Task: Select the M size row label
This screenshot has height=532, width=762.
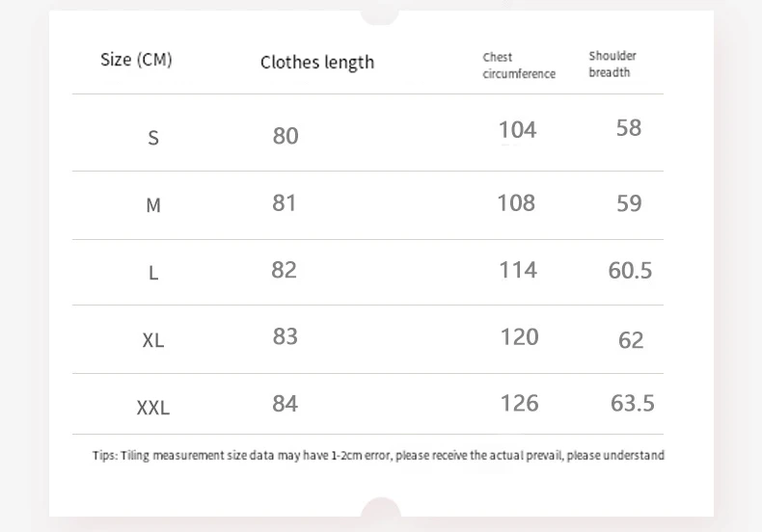Action: click(152, 205)
